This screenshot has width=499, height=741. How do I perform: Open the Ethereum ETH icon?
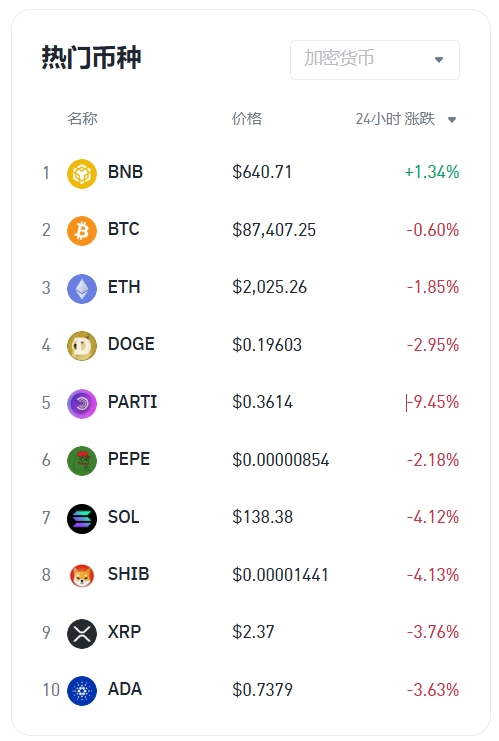82,288
